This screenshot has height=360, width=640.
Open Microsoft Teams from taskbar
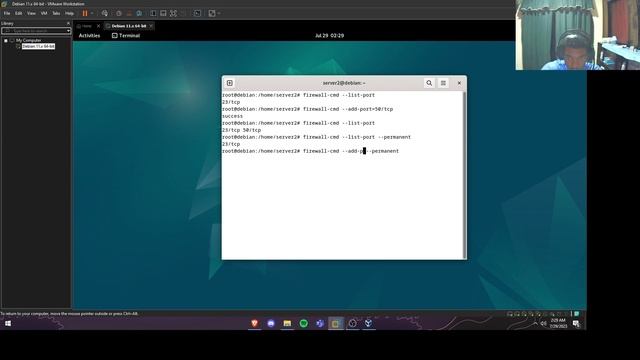320,324
